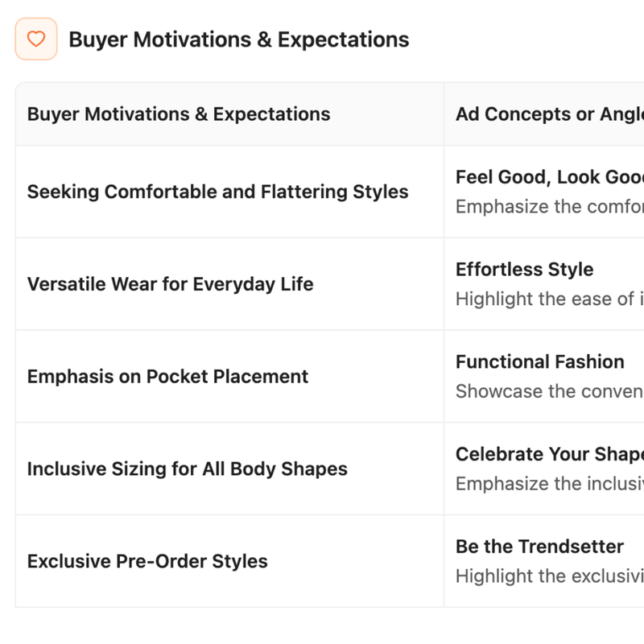The height and width of the screenshot is (644, 644).
Task: Select Seeking Comfortable and Flattering Styles row
Action: pyautogui.click(x=330, y=192)
